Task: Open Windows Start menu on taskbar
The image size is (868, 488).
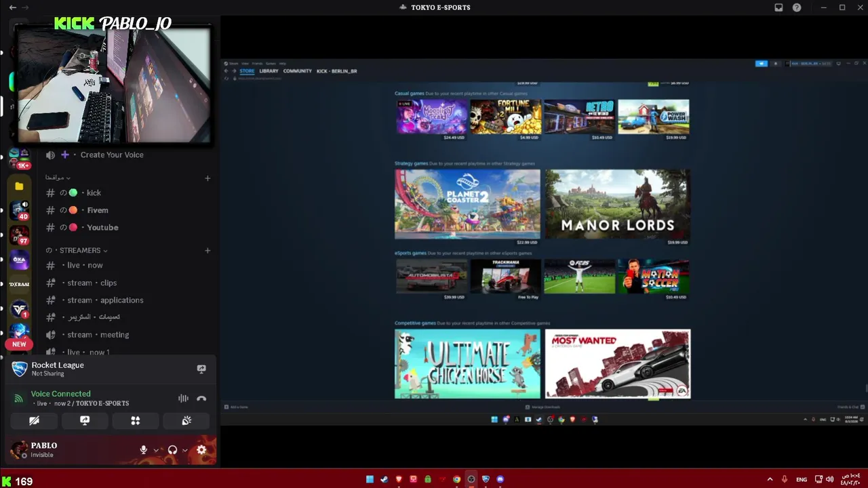Action: (x=370, y=479)
